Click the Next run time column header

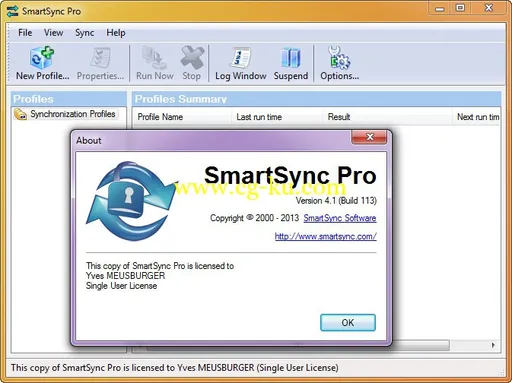477,117
